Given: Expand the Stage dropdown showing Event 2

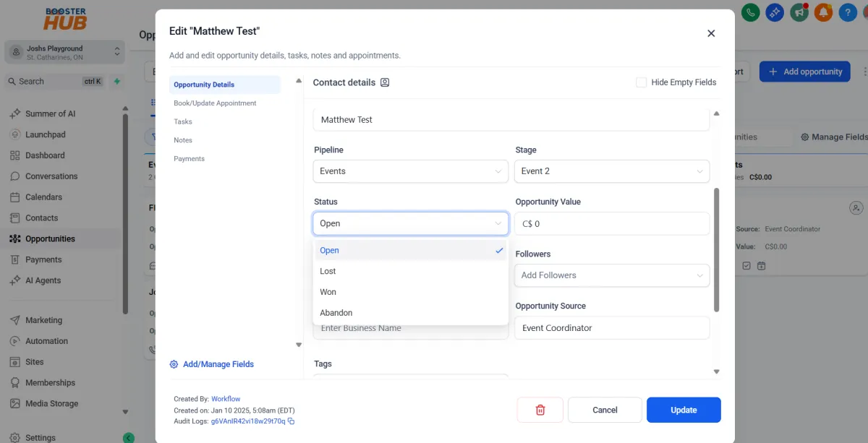Looking at the screenshot, I should click(611, 171).
